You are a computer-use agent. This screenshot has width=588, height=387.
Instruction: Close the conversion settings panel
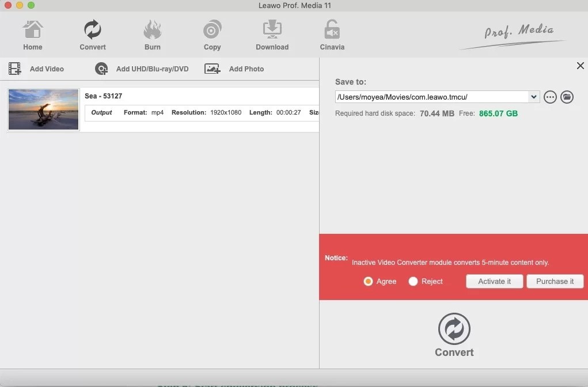tap(580, 66)
